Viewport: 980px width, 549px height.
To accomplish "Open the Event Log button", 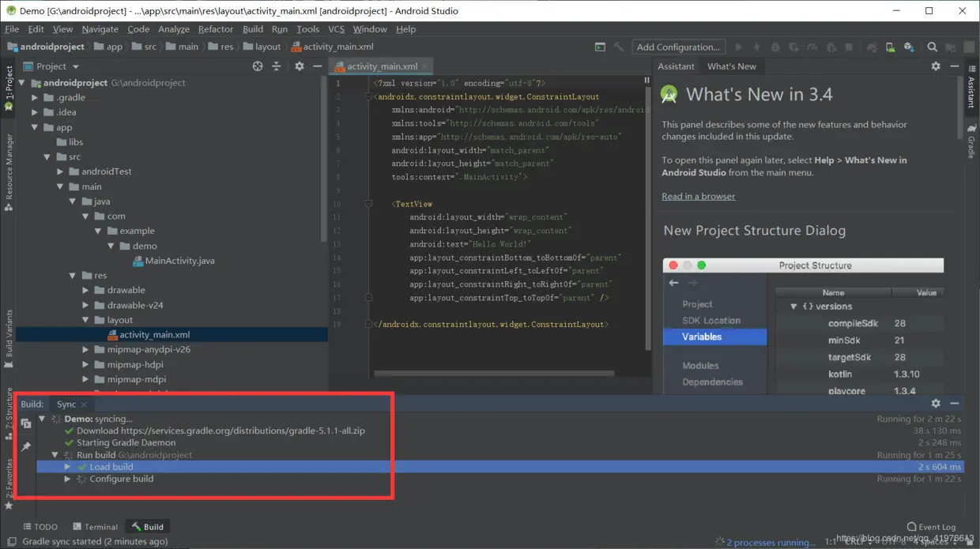I will 931,527.
